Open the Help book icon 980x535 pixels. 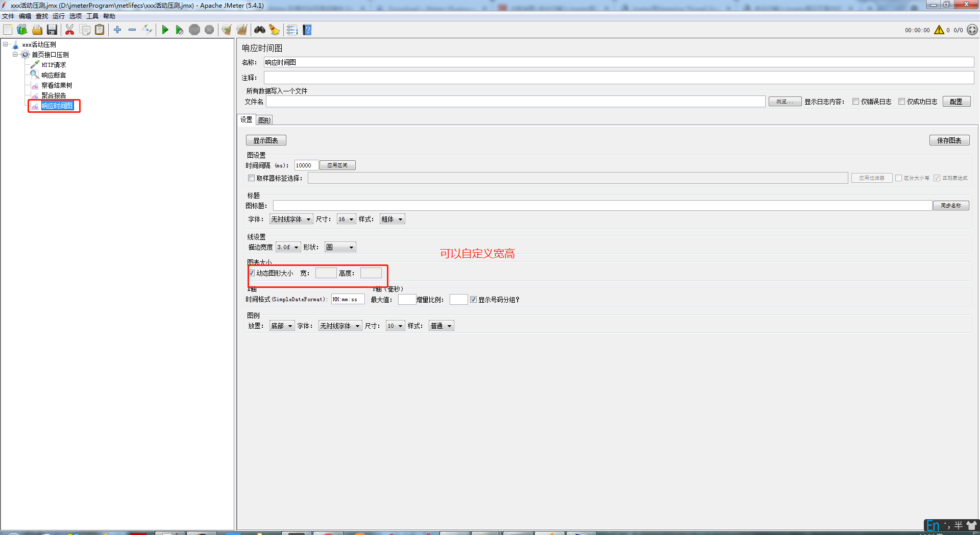pyautogui.click(x=307, y=30)
